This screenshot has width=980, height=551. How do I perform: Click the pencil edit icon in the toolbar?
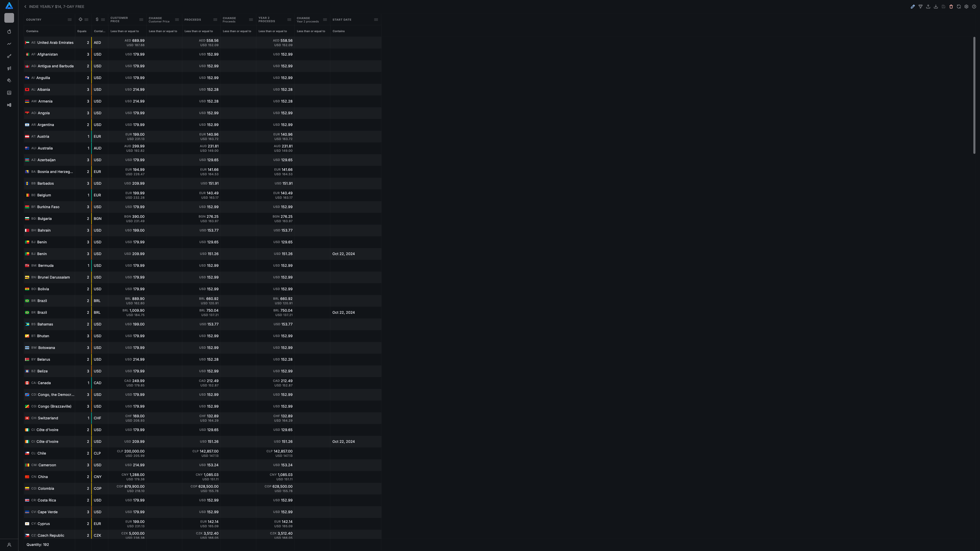tap(913, 6)
